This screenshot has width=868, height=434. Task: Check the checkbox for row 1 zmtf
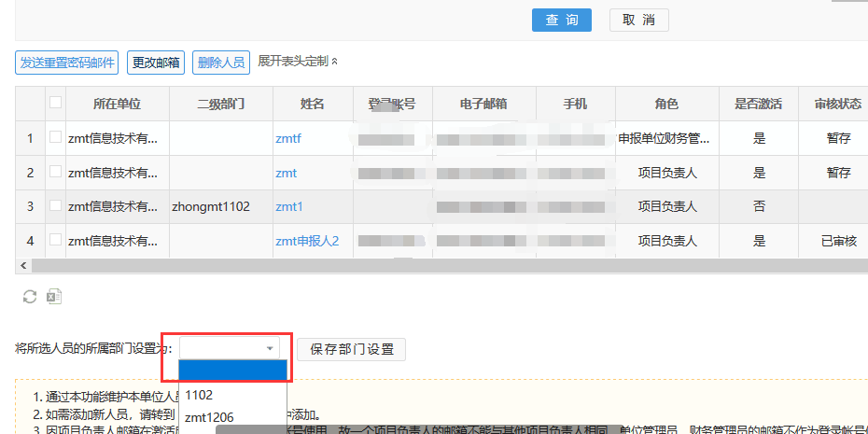(55, 137)
